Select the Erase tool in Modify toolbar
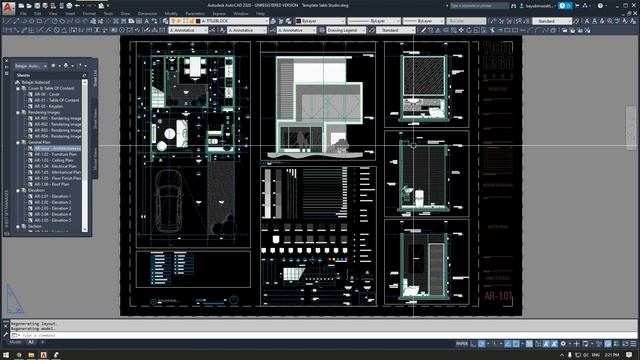Viewport: 640px width, 360px height. [x=423, y=30]
